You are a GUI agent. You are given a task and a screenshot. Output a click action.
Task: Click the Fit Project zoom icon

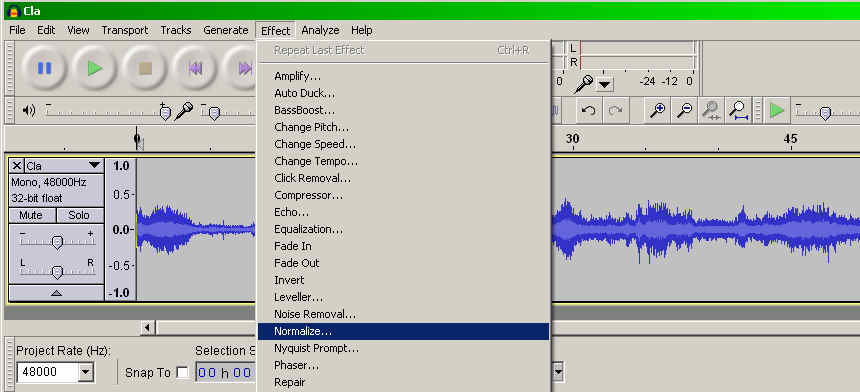point(739,111)
